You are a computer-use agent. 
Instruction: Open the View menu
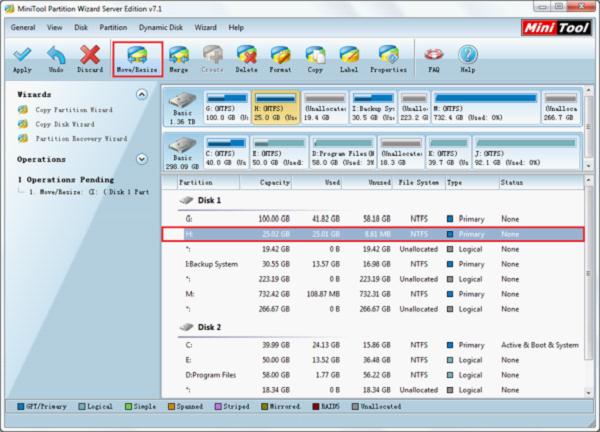click(55, 28)
